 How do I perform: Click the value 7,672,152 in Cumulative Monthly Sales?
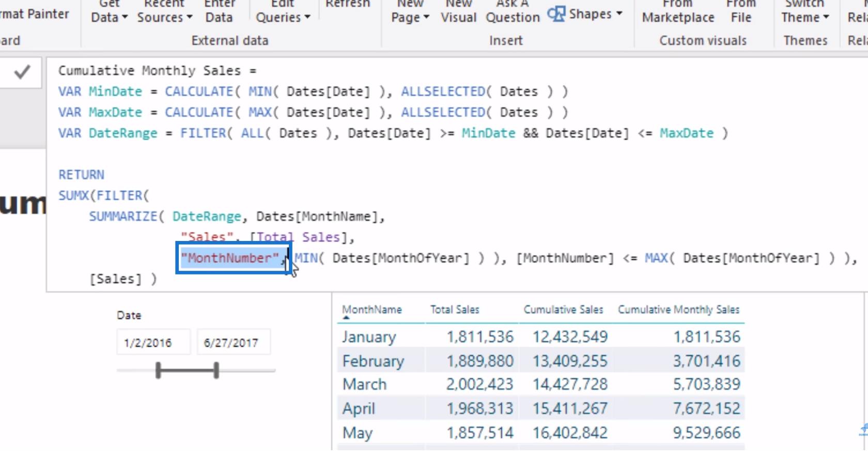point(706,409)
